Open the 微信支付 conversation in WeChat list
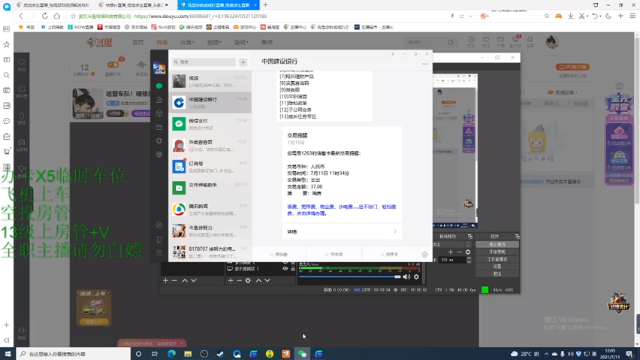Image resolution: width=640 pixels, height=360 pixels. [210, 124]
